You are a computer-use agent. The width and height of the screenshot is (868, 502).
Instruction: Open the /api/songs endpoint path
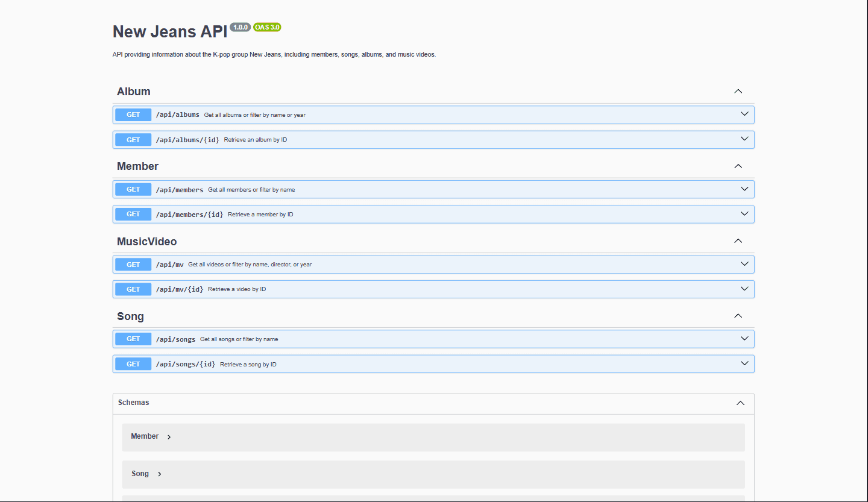[175, 339]
